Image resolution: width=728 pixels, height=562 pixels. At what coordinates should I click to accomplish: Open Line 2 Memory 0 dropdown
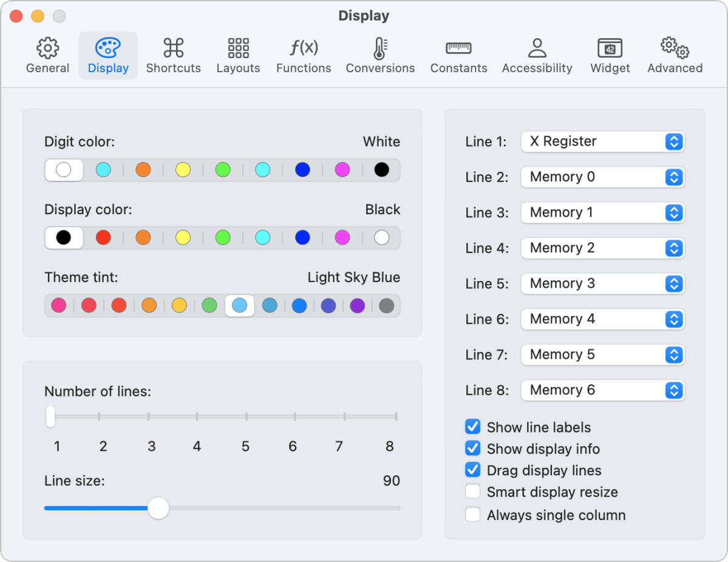point(603,177)
